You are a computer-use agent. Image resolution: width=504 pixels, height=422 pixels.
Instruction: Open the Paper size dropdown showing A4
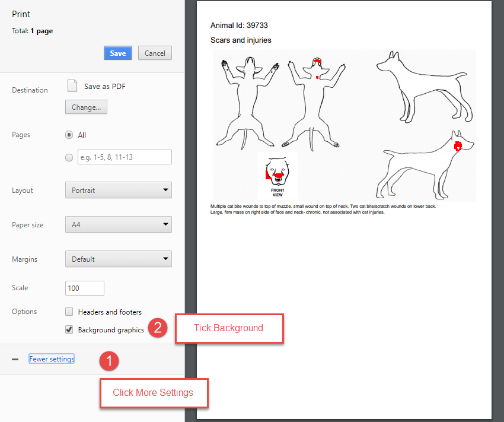(118, 225)
